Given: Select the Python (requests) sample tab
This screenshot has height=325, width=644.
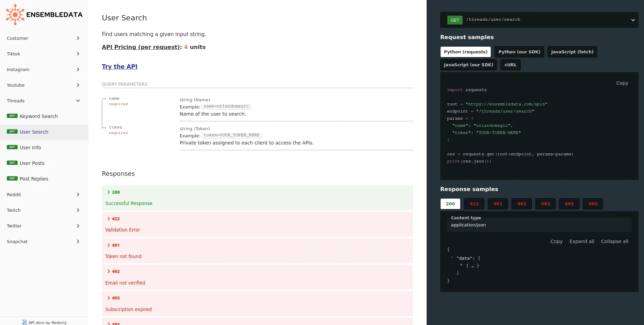Looking at the screenshot, I should point(465,52).
